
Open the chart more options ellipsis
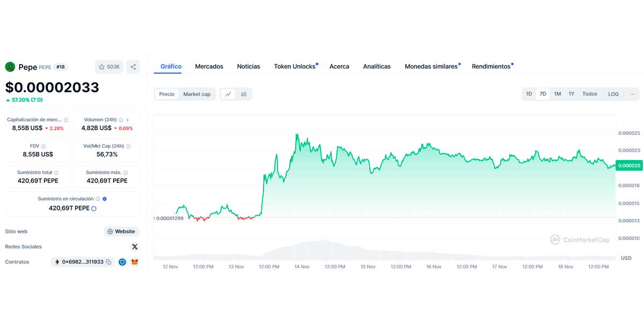coord(632,94)
